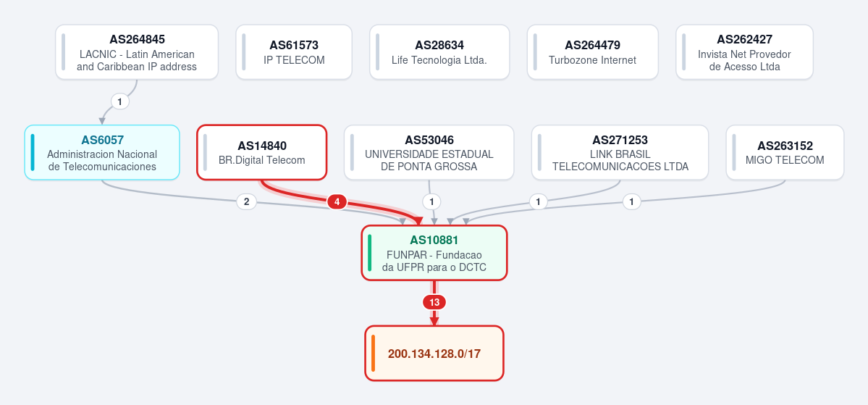Select the green AS10881 FUNPAR node
Viewport: 868px width, 405px height.
coord(434,253)
